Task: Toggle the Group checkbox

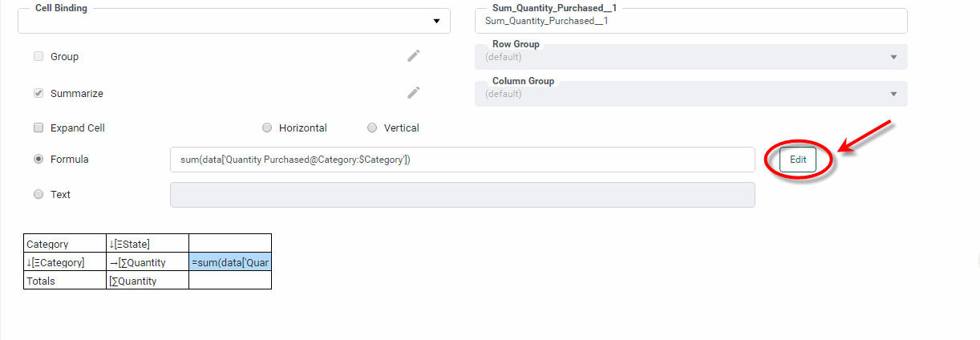Action: [x=38, y=57]
